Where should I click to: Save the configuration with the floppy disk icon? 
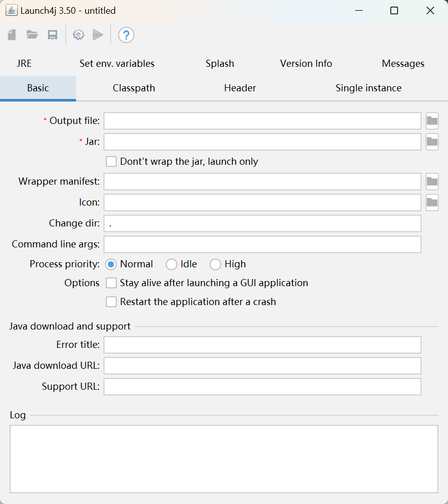tap(53, 35)
